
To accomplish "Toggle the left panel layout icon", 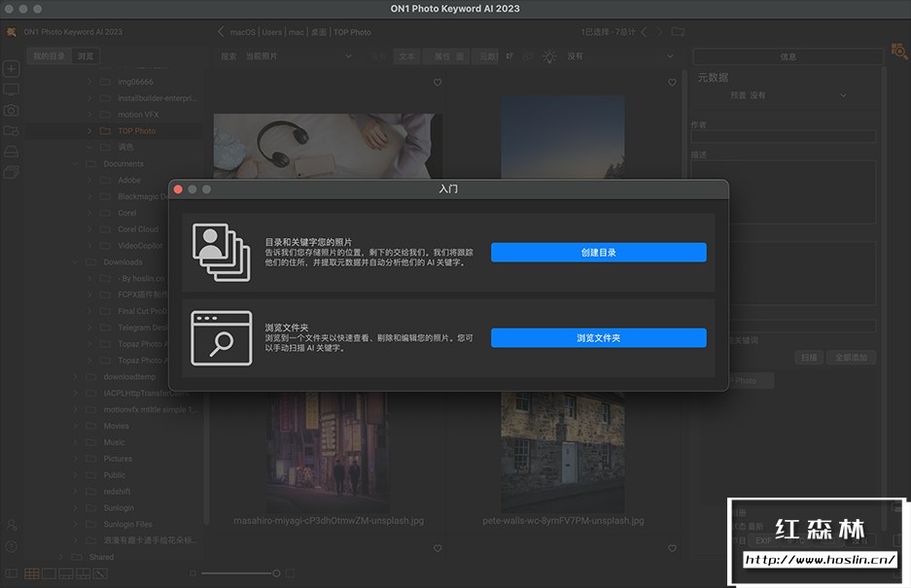I will pyautogui.click(x=11, y=573).
